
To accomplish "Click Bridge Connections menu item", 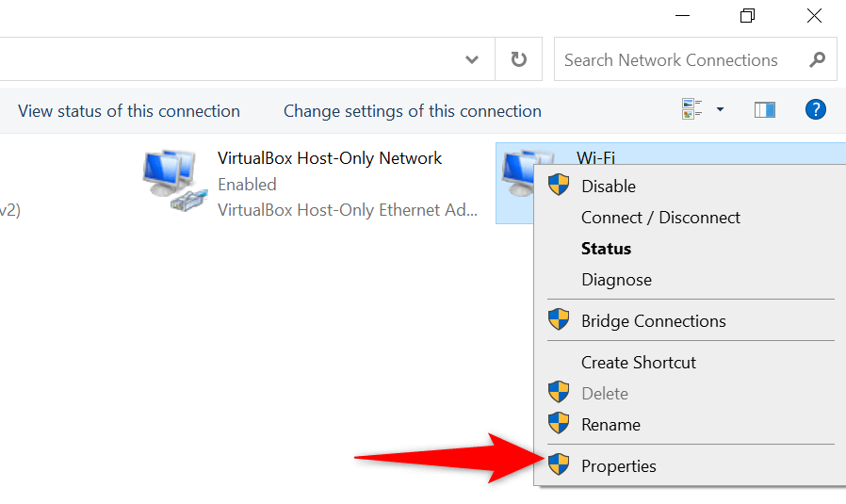I will pos(653,321).
